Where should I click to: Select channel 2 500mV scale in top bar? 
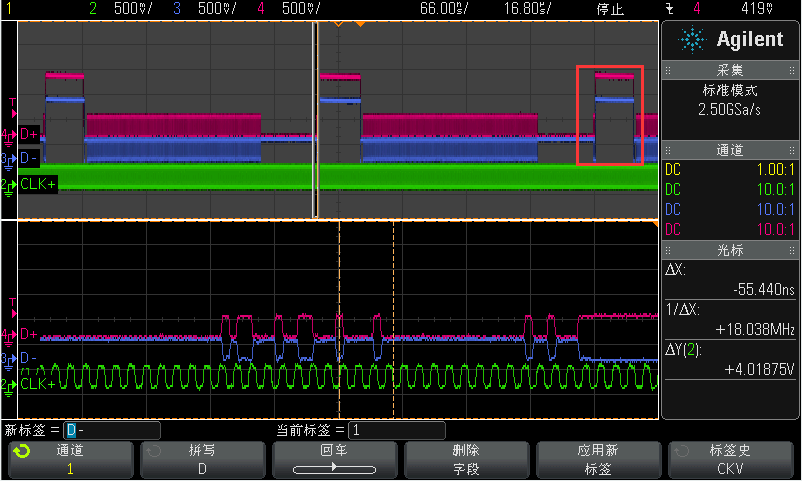point(127,8)
